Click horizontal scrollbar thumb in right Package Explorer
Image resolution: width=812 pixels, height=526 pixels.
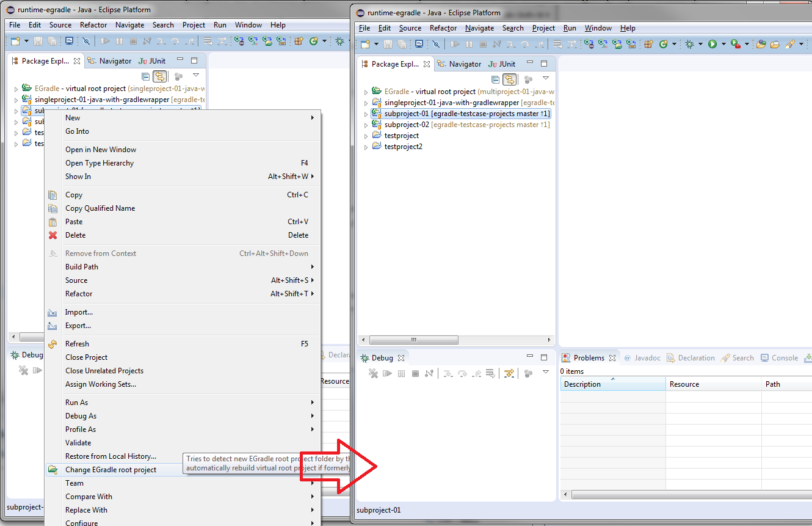click(x=413, y=340)
